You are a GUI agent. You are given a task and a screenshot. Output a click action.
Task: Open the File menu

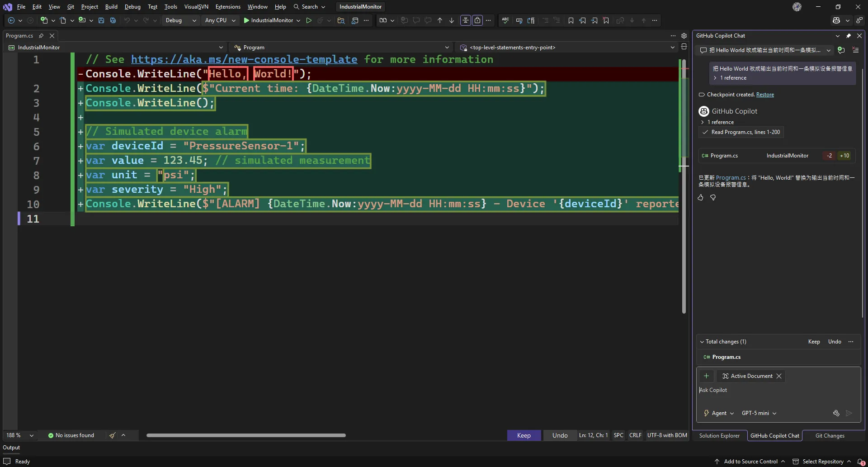(x=21, y=7)
